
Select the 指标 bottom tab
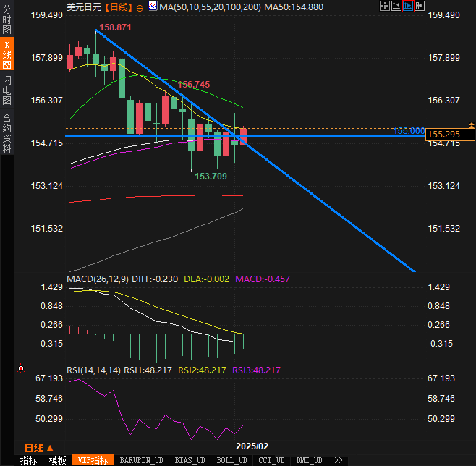point(29,460)
